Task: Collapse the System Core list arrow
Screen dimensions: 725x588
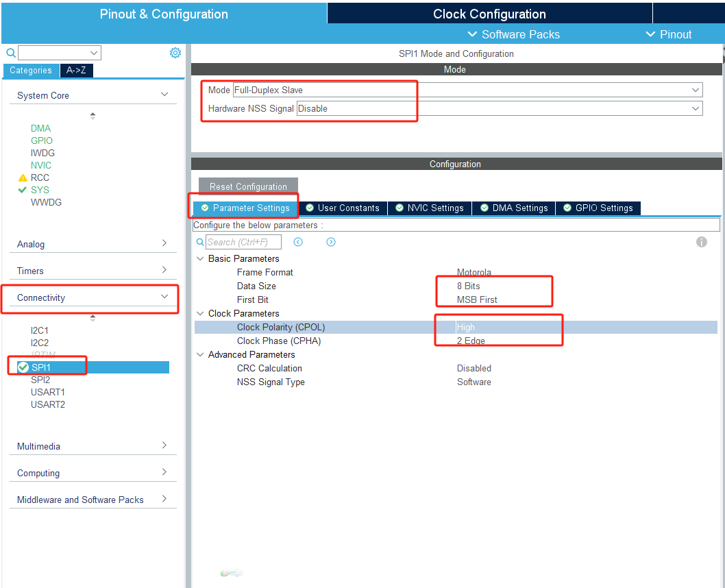Action: tap(93, 116)
